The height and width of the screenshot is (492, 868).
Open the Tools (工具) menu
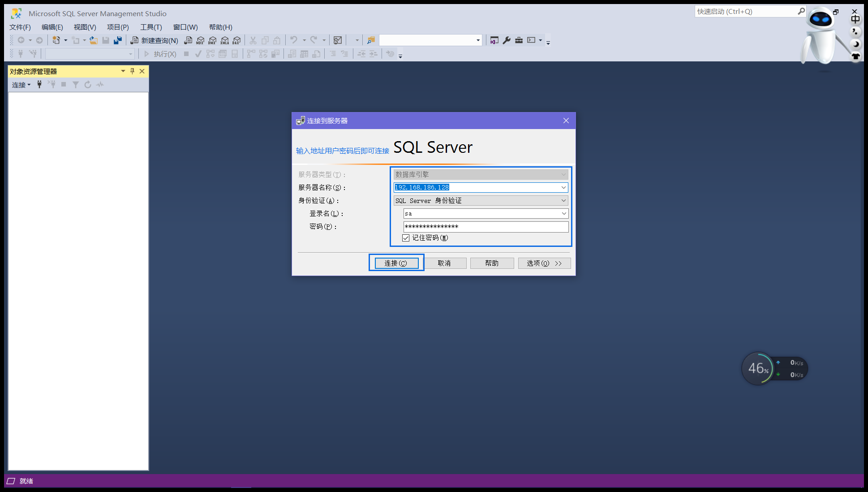coord(151,27)
